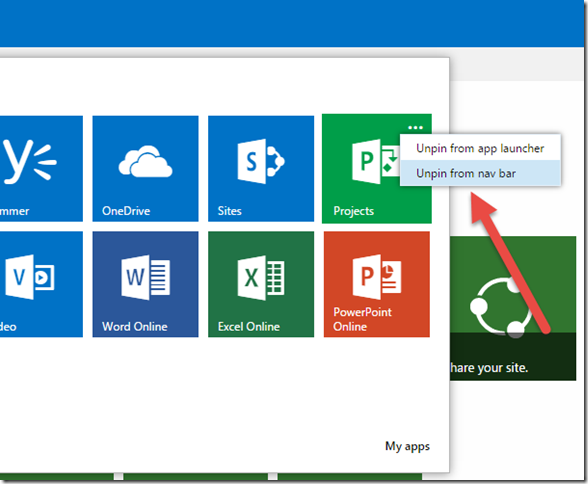Launch Excel Online tile
Image resolution: width=588 pixels, height=484 pixels.
click(261, 284)
